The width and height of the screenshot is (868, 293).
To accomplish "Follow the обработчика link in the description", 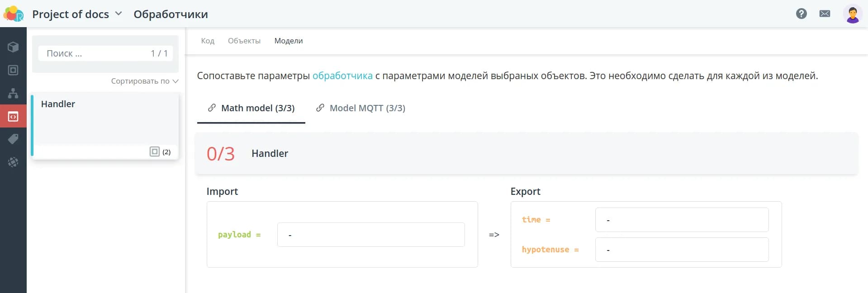I will pyautogui.click(x=342, y=76).
